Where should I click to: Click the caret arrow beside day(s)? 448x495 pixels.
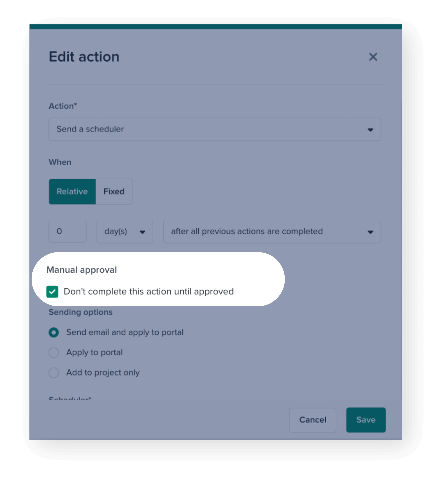point(142,232)
